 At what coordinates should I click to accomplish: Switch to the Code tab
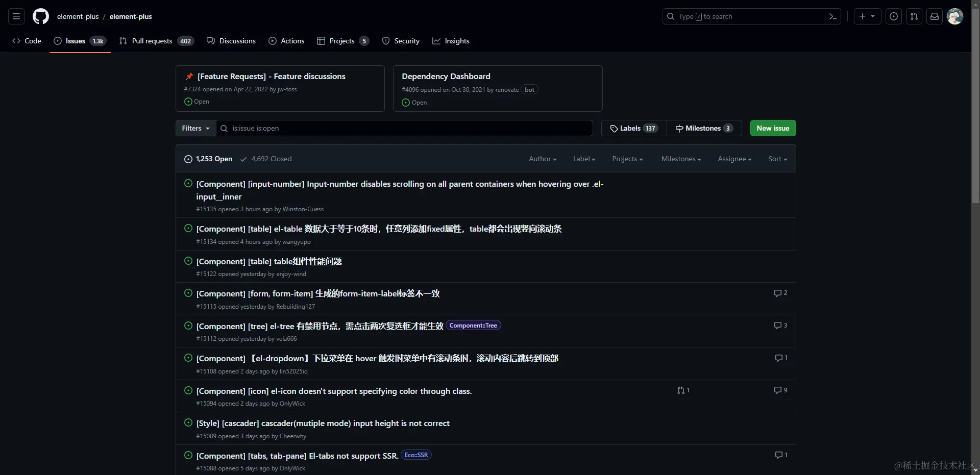(27, 41)
